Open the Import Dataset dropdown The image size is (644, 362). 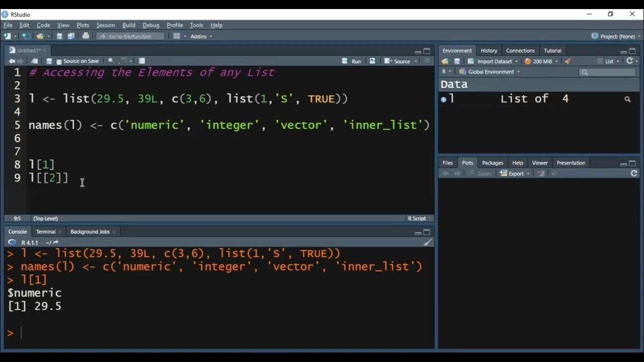coord(493,61)
